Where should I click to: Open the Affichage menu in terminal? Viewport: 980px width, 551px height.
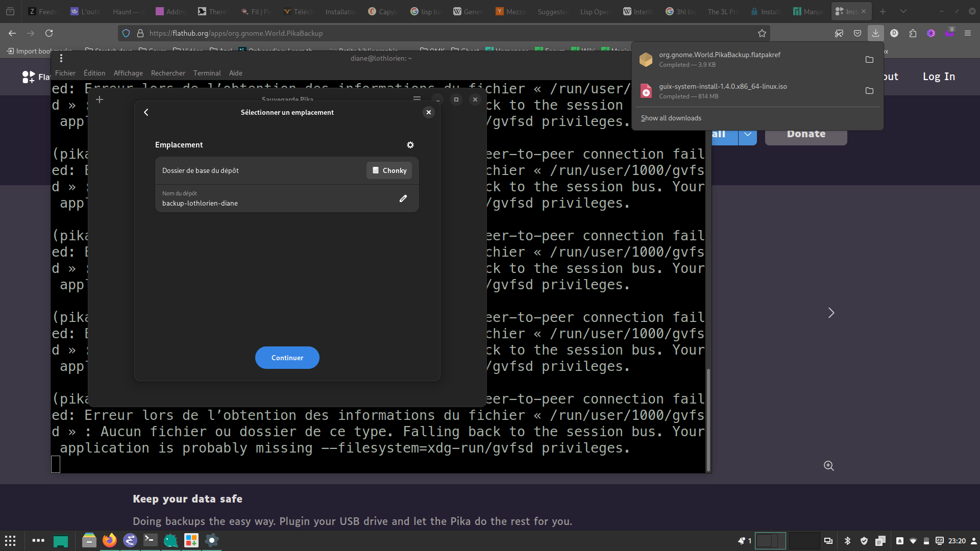128,73
